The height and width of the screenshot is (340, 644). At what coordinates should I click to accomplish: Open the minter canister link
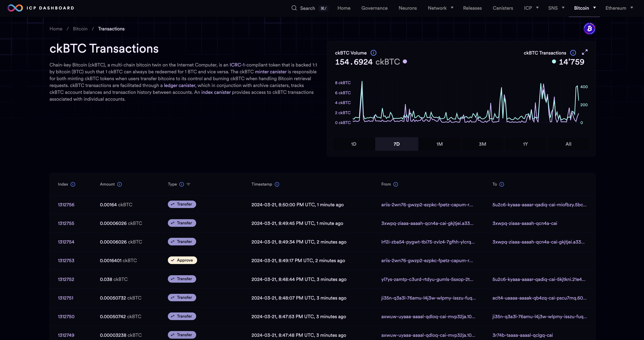(x=270, y=72)
